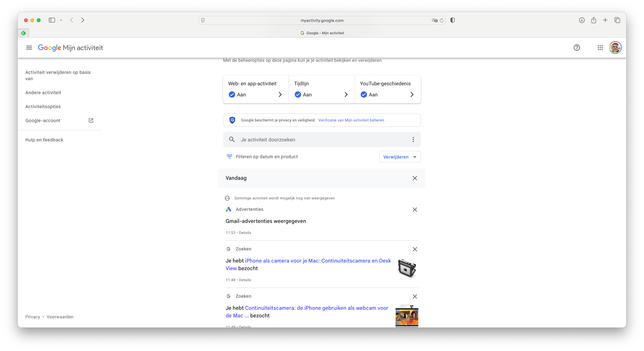The height and width of the screenshot is (351, 644).
Task: Focus the Je activiteit doorzoeken field
Action: tap(322, 140)
